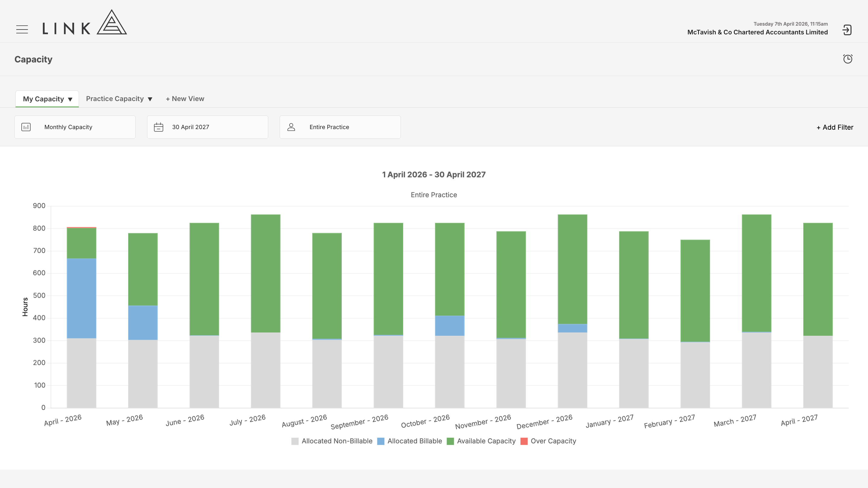Select the My Capacity tab
This screenshot has height=488, width=868.
pyautogui.click(x=47, y=99)
